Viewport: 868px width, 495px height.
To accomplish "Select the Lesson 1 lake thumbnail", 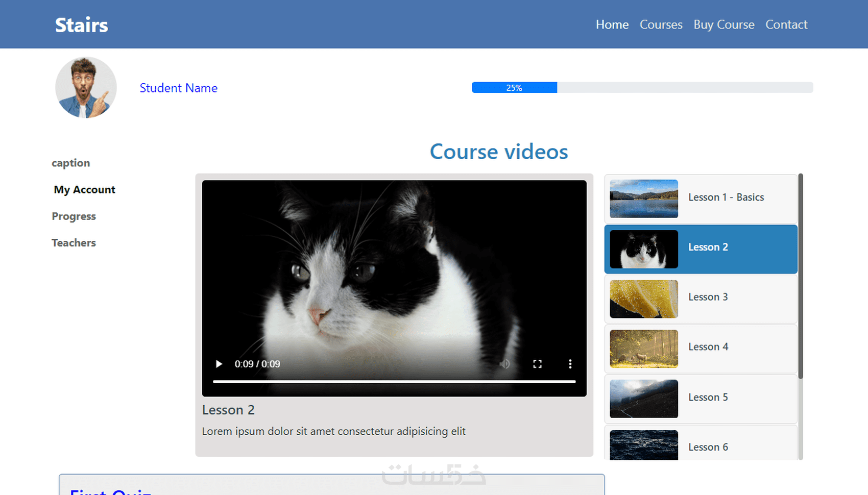I will [644, 199].
